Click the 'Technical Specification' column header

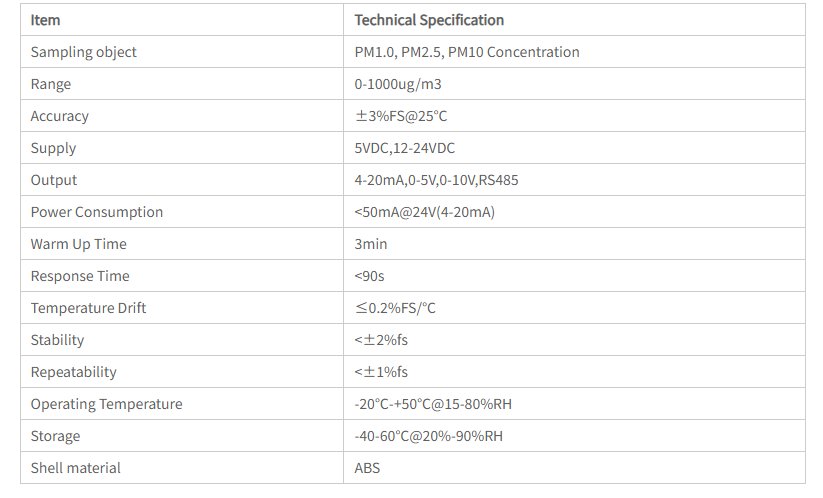click(429, 20)
